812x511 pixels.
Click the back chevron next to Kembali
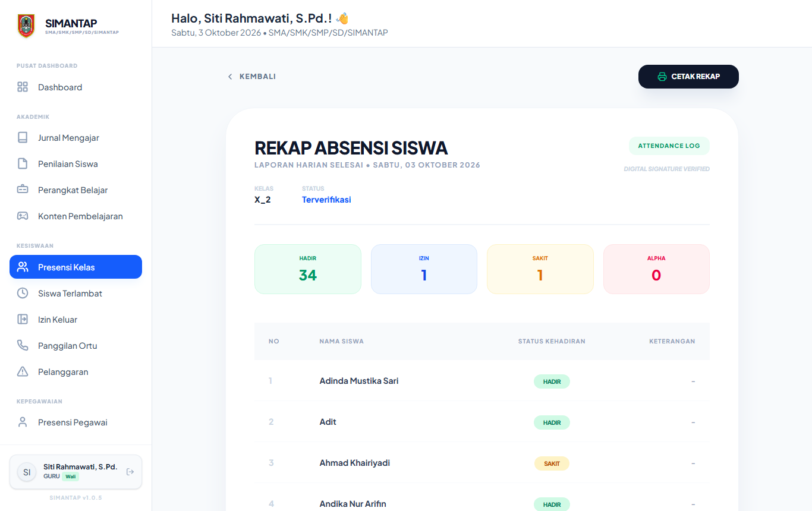pos(230,77)
